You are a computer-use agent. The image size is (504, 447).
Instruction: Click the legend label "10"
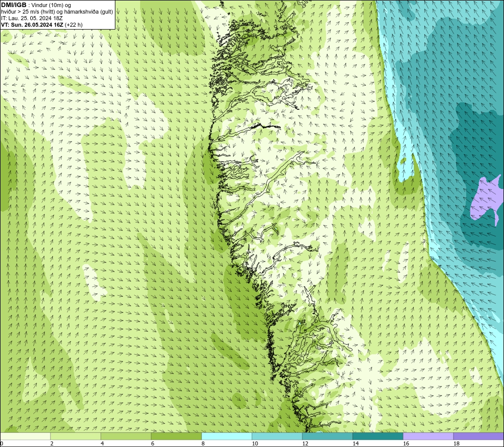[x=255, y=443]
